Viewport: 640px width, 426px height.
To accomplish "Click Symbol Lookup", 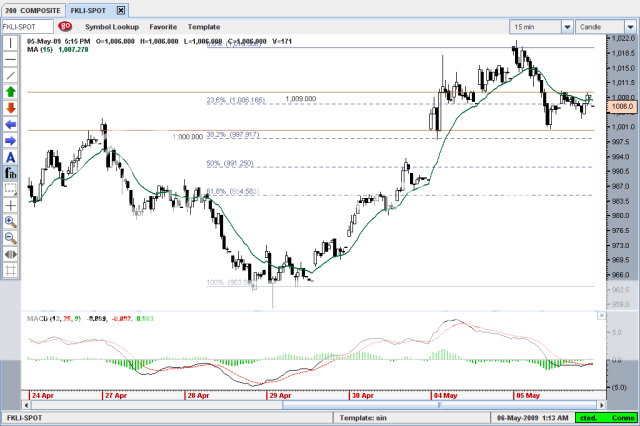I will [112, 27].
